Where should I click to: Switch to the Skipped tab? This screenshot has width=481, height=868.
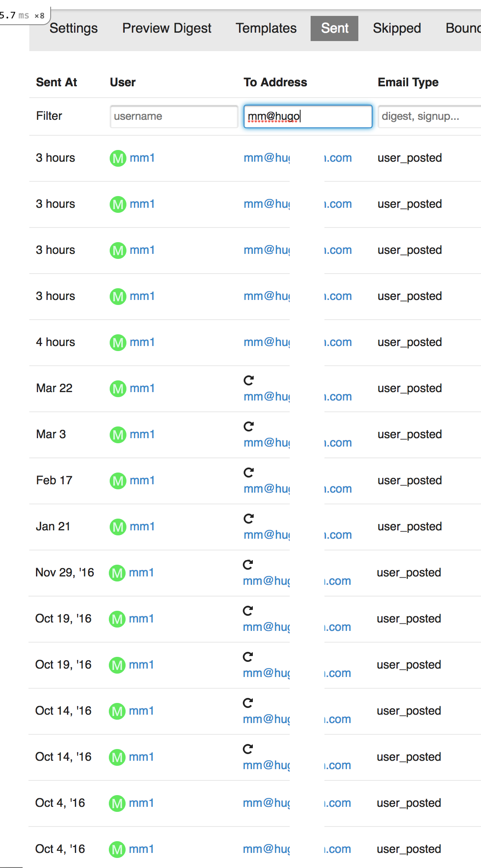coord(397,28)
